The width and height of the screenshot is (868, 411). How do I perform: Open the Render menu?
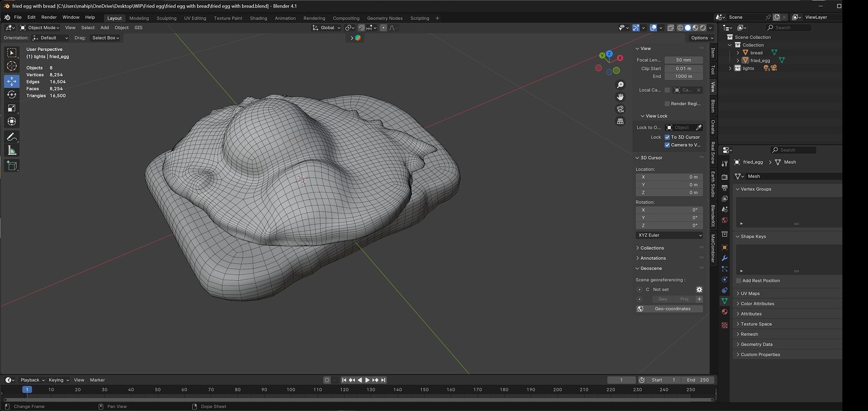(49, 17)
